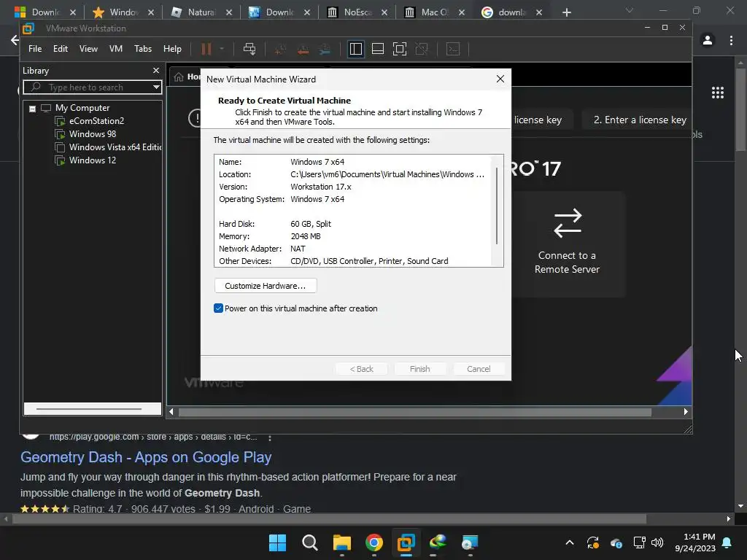747x560 pixels.
Task: Click Cancel in the wizard
Action: click(x=479, y=369)
